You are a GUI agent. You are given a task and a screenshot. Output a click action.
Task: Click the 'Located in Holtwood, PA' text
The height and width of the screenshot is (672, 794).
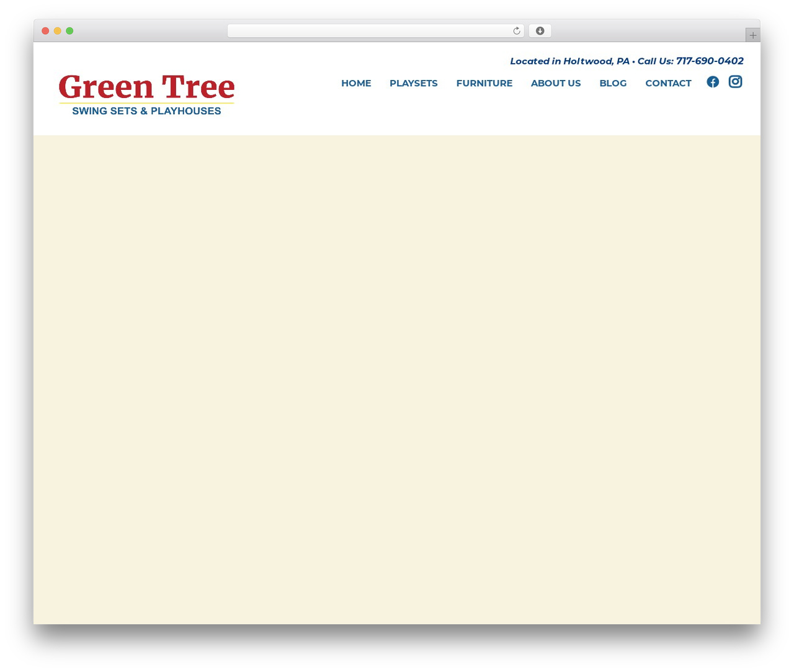click(569, 61)
